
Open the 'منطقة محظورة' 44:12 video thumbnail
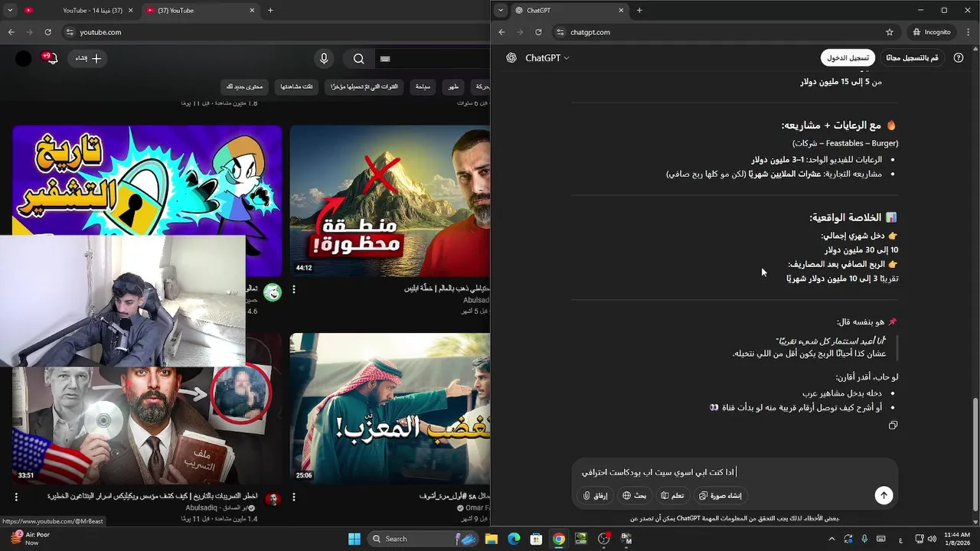pos(390,201)
